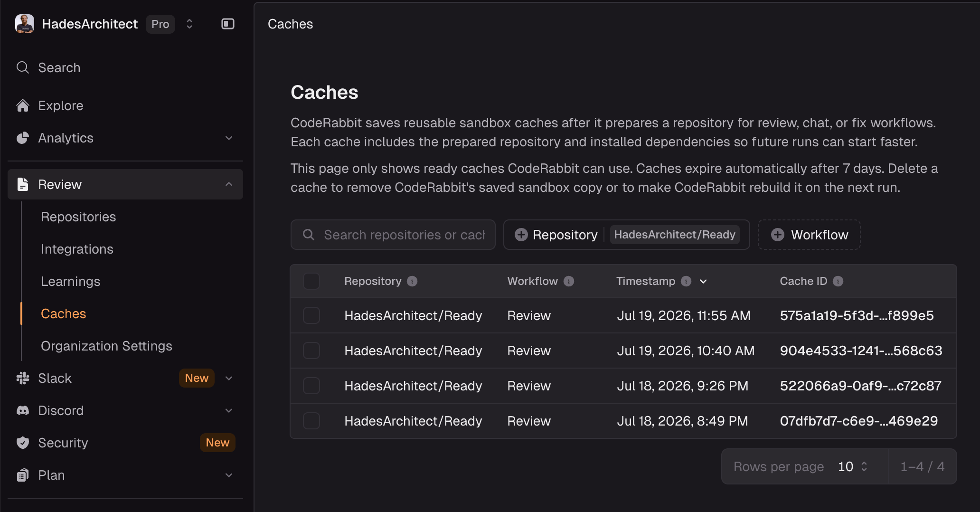Click the 1–4 / 4 pagination count
Image resolution: width=980 pixels, height=512 pixels.
922,466
